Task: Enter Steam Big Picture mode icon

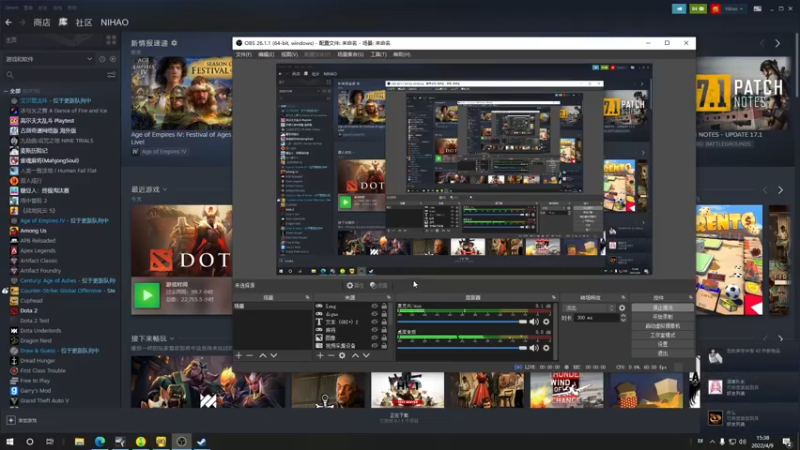Action: (x=758, y=9)
